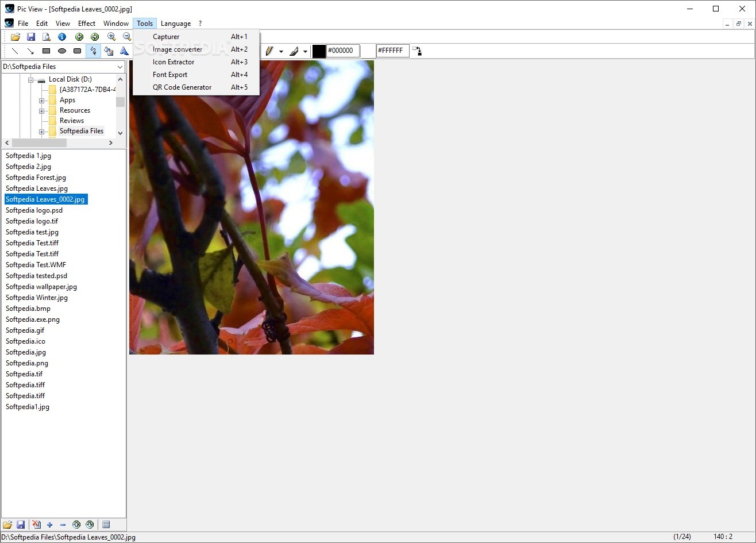Image resolution: width=756 pixels, height=543 pixels.
Task: Select the Arrow drawing tool
Action: (x=31, y=51)
